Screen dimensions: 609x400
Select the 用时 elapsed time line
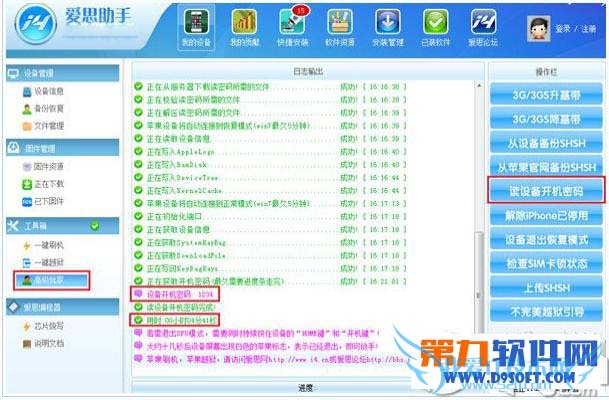(175, 320)
